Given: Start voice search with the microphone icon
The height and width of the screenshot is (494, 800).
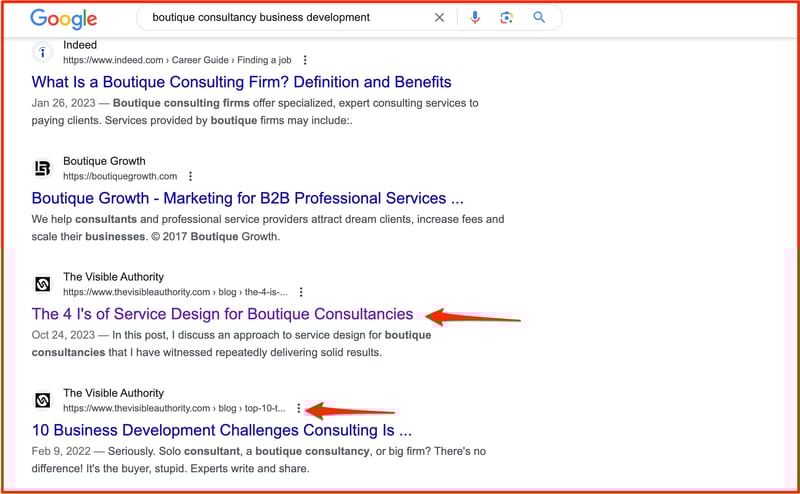Looking at the screenshot, I should pyautogui.click(x=475, y=17).
